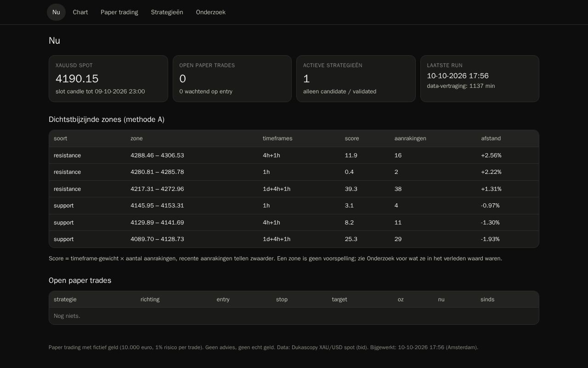Click the Laatste run timestamp 10-10-2026 17:56
Viewport: 588px width, 368px height.
(458, 76)
